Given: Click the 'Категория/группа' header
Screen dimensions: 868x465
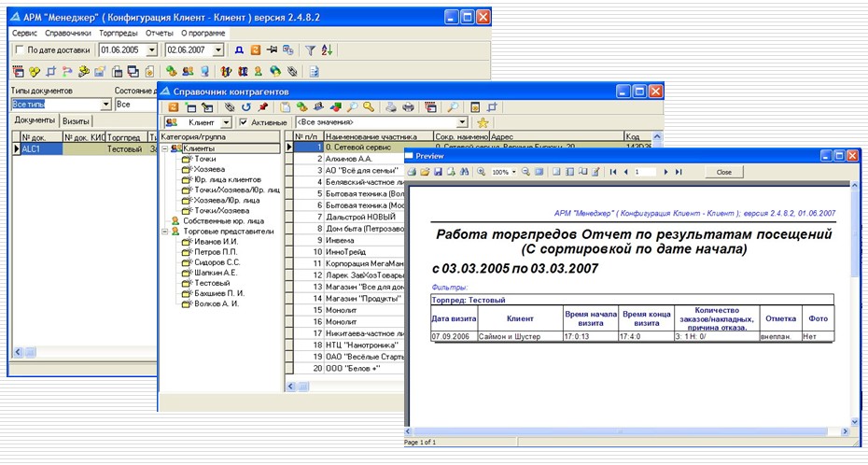Looking at the screenshot, I should (219, 136).
